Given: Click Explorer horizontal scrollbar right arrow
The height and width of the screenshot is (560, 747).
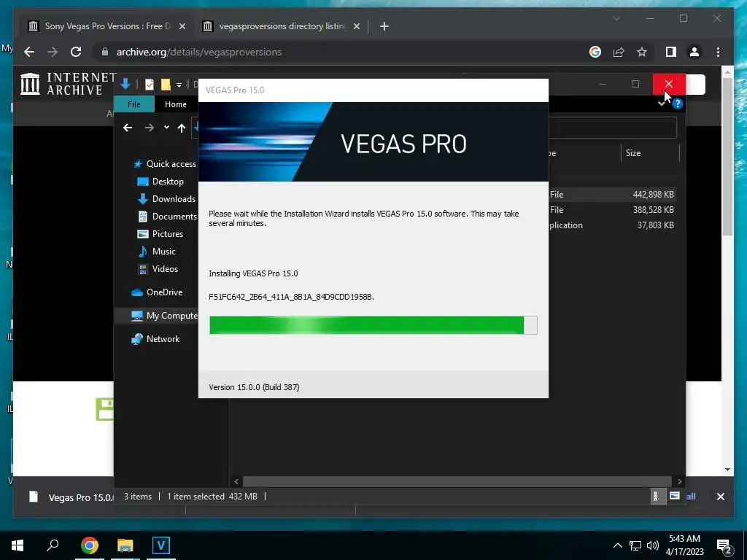Looking at the screenshot, I should [x=679, y=481].
